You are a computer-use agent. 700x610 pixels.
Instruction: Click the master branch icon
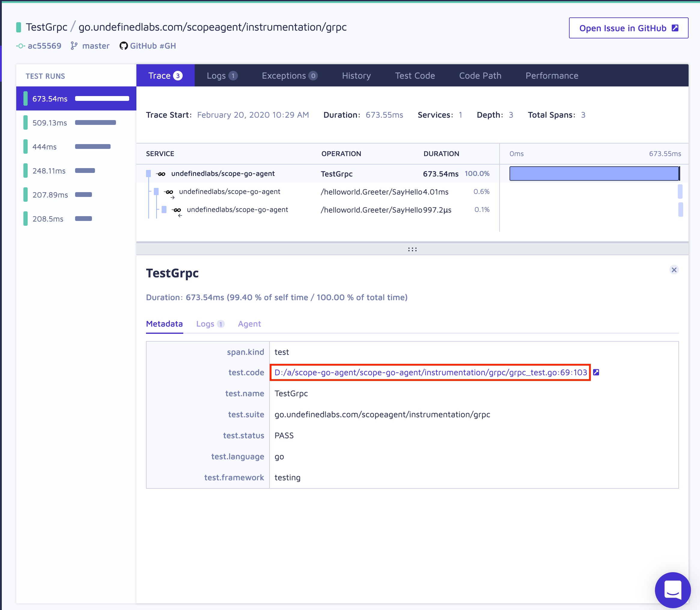(74, 46)
